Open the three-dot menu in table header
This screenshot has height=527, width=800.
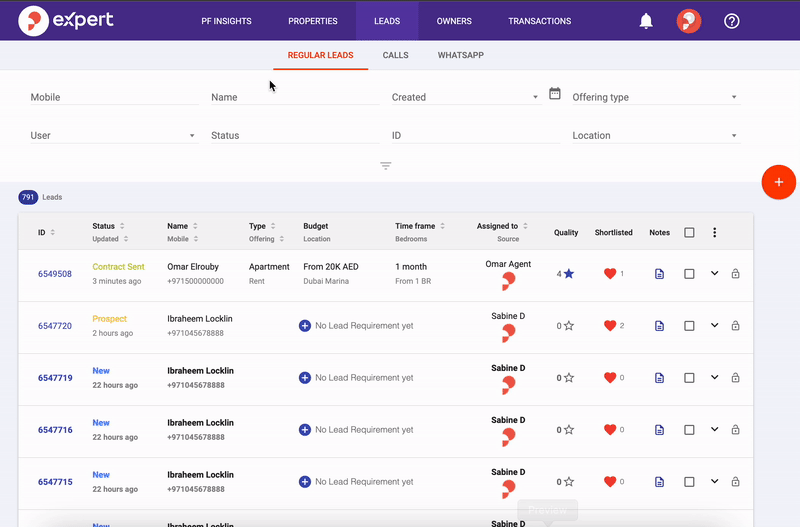(x=714, y=233)
